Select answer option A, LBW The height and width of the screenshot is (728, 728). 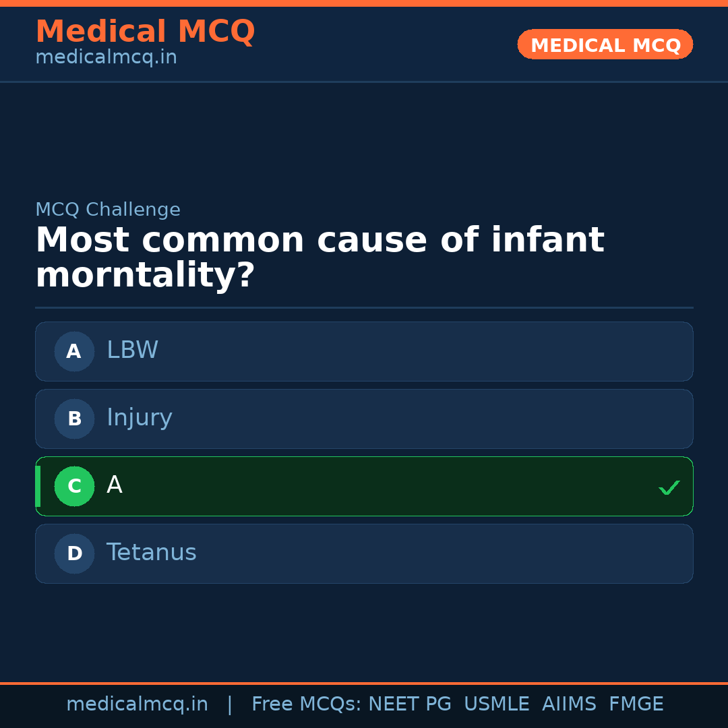tap(364, 351)
